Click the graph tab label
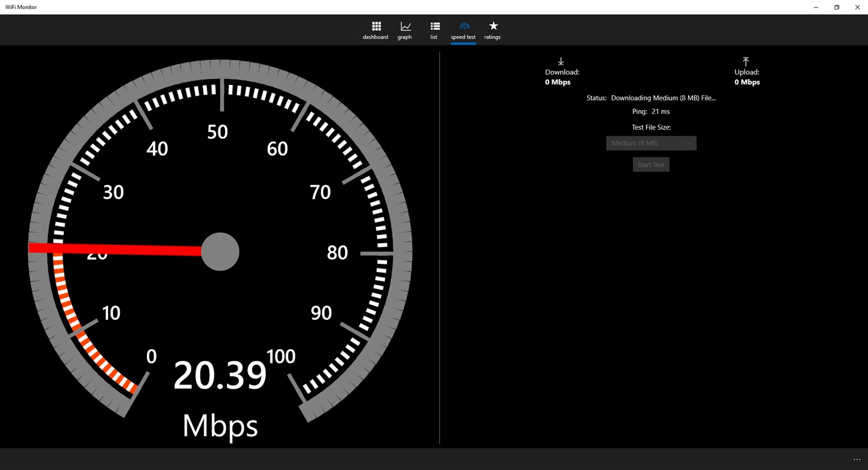868x470 pixels. point(405,37)
